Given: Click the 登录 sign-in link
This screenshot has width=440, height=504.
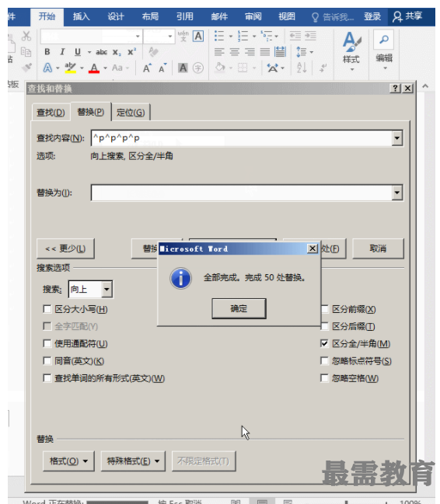Looking at the screenshot, I should [x=372, y=16].
